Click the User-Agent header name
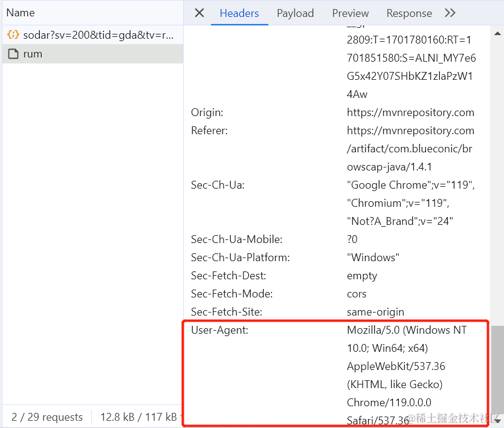504x428 pixels. 220,330
